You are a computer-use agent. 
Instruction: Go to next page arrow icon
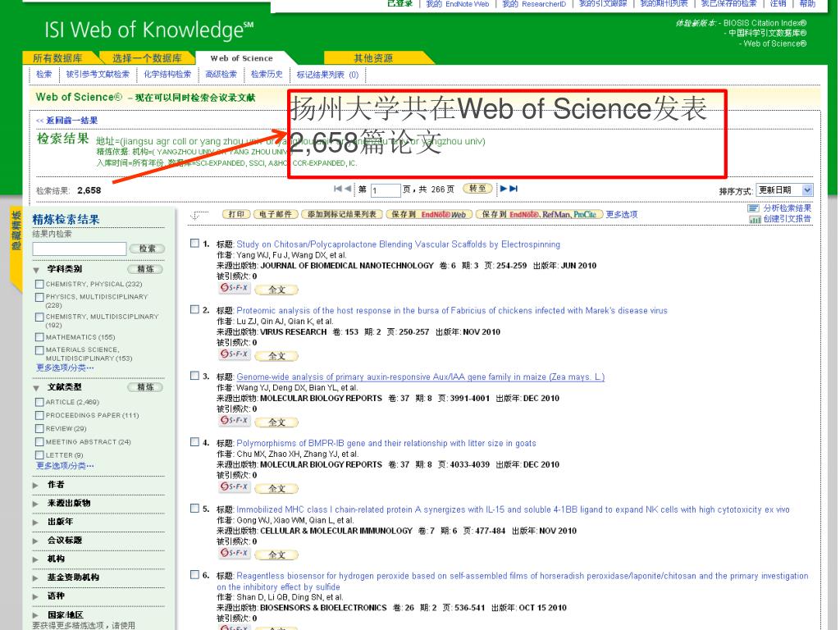tap(504, 189)
